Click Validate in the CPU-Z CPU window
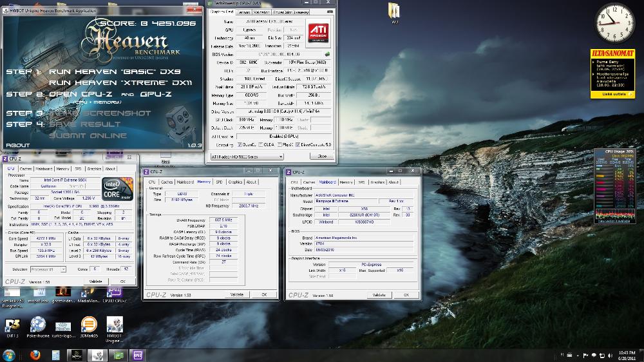644x362 pixels. 96,281
